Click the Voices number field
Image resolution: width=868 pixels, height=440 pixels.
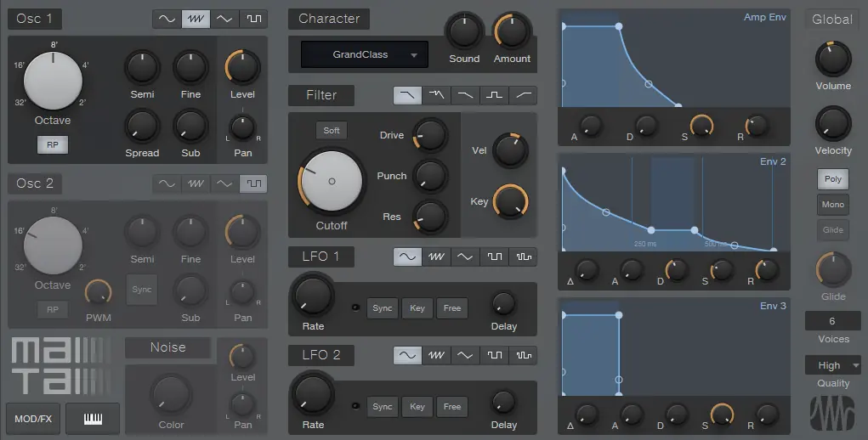click(832, 321)
